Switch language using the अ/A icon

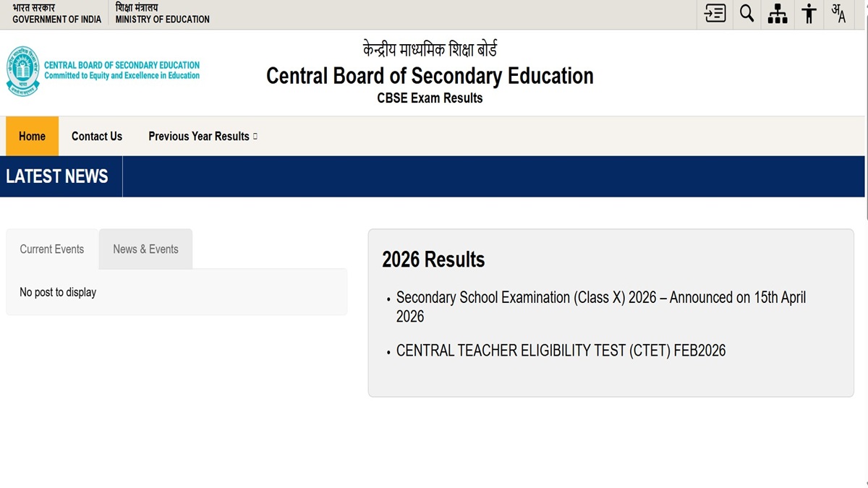pos(838,14)
